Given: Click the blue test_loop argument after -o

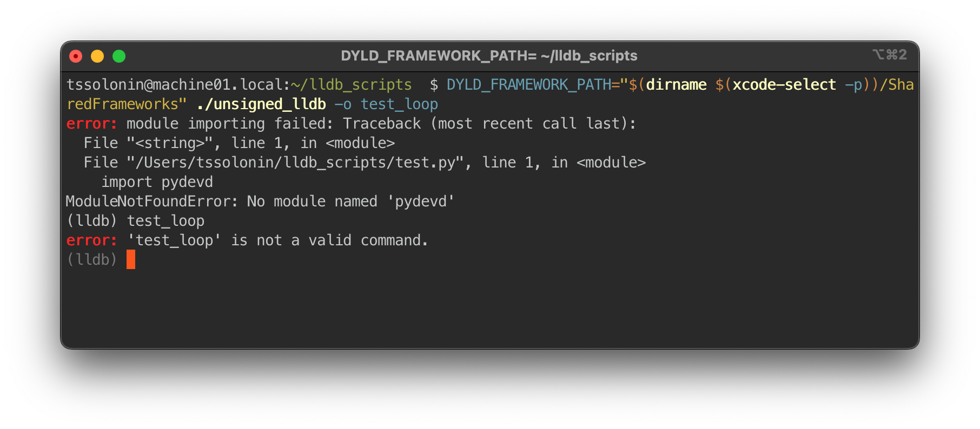Looking at the screenshot, I should [399, 104].
